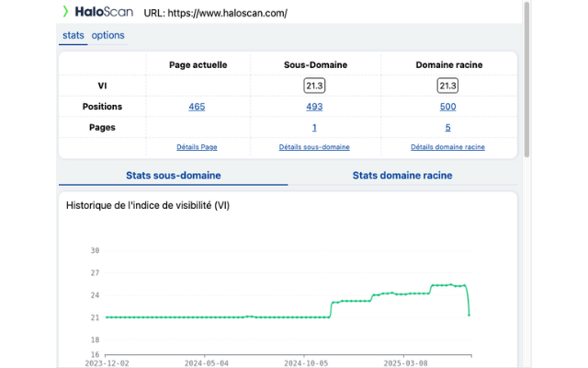
Task: Click the Domaine racine VI badge 21.3
Action: 447,86
